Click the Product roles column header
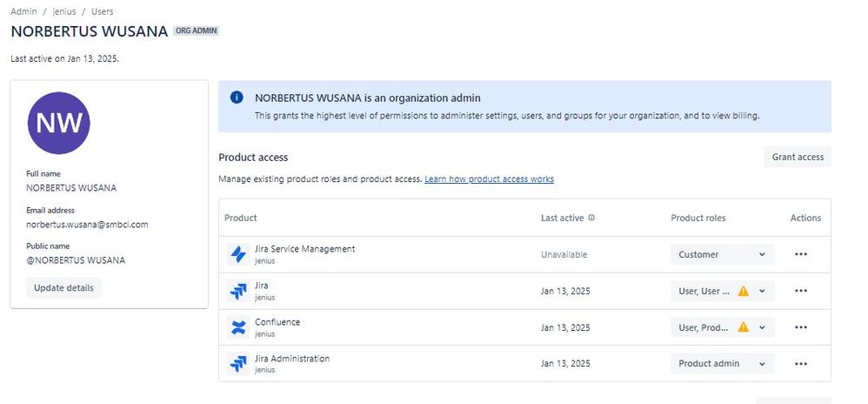This screenshot has width=868, height=404. pos(698,218)
